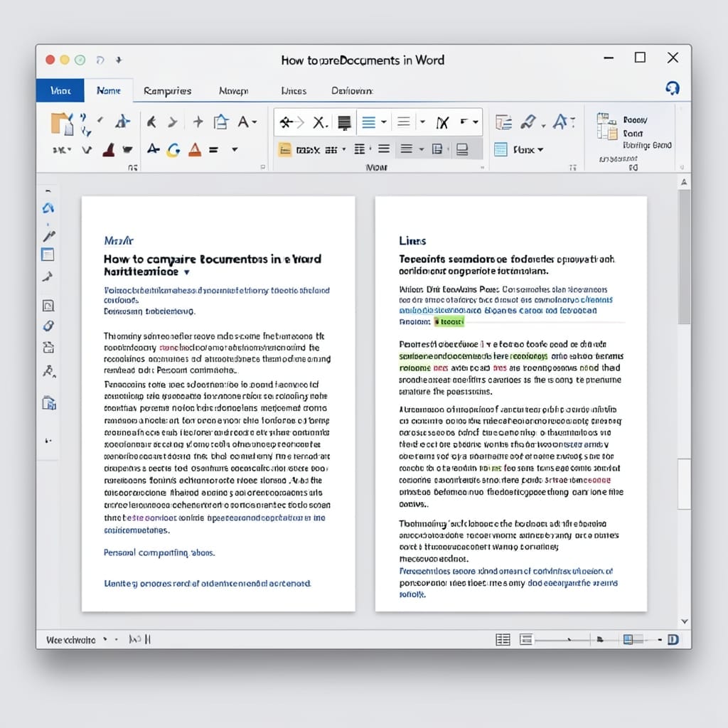Click the 'Liars' heading in right document

(412, 240)
